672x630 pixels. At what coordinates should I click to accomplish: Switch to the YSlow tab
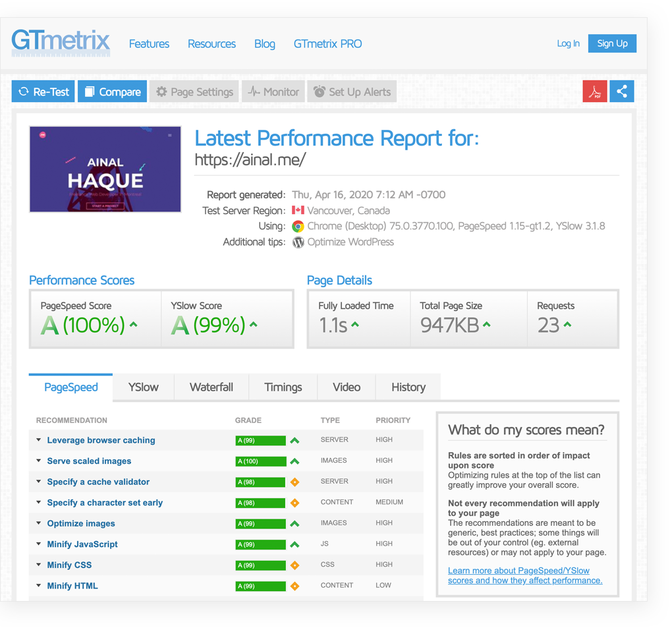point(143,387)
